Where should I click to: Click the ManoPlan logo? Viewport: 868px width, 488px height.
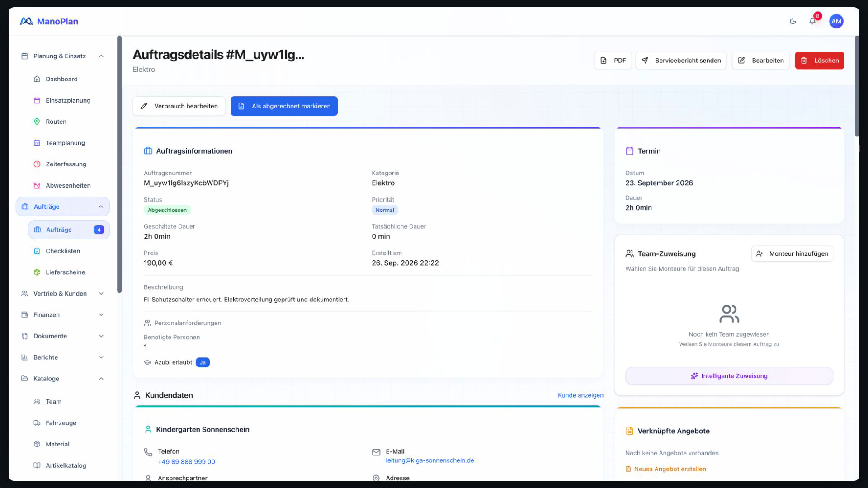point(49,21)
